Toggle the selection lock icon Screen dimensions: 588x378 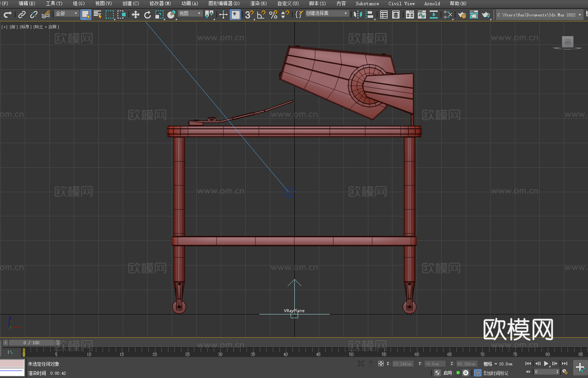click(x=371, y=364)
